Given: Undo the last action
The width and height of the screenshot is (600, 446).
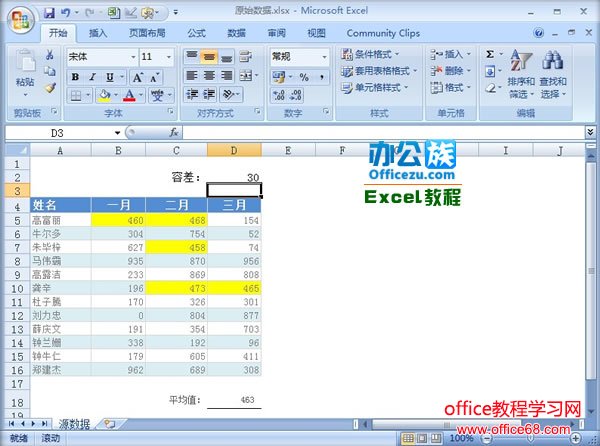Looking at the screenshot, I should 66,13.
